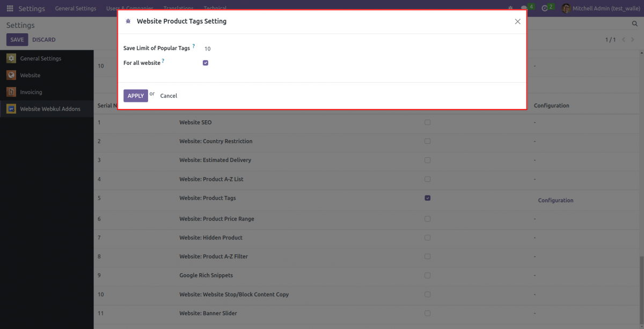Viewport: 644px width, 329px height.
Task: Open Configuration for Website: Product Tags
Action: [555, 200]
